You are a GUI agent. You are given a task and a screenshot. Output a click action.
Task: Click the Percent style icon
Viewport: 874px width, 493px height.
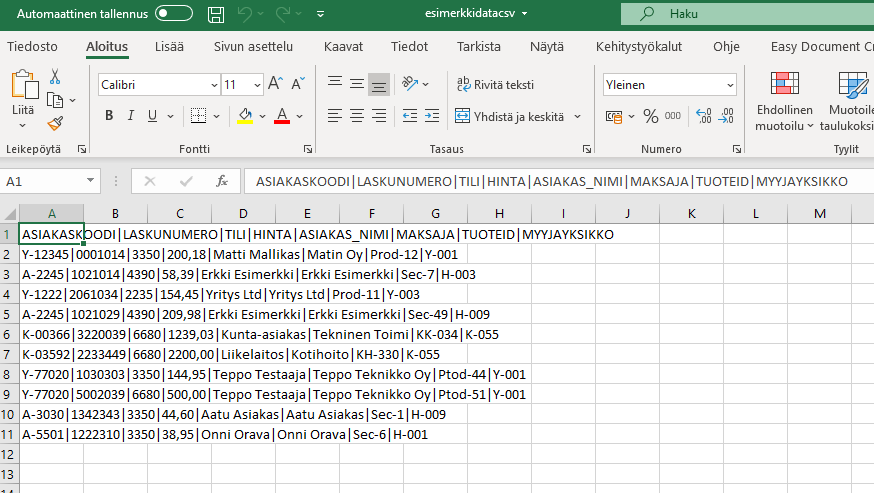pos(650,116)
